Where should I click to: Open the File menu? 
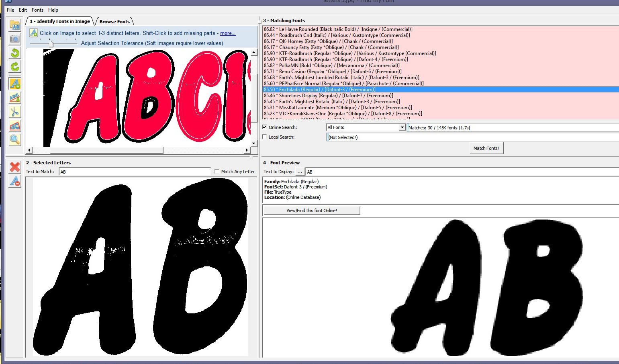tap(10, 10)
